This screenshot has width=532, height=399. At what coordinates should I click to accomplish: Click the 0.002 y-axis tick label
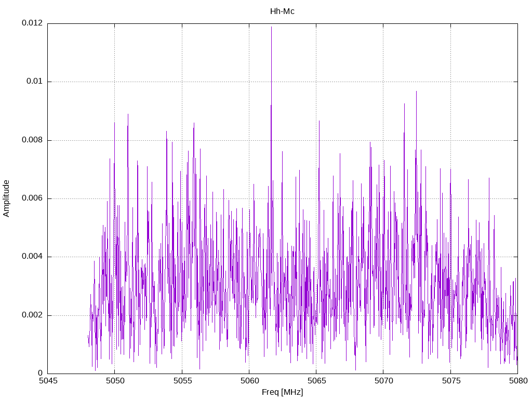[32, 315]
